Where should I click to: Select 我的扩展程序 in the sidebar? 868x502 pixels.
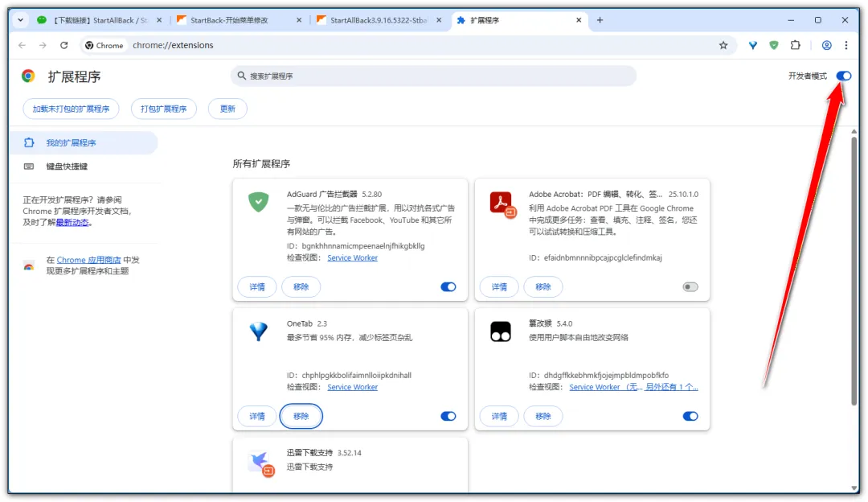[x=83, y=143]
